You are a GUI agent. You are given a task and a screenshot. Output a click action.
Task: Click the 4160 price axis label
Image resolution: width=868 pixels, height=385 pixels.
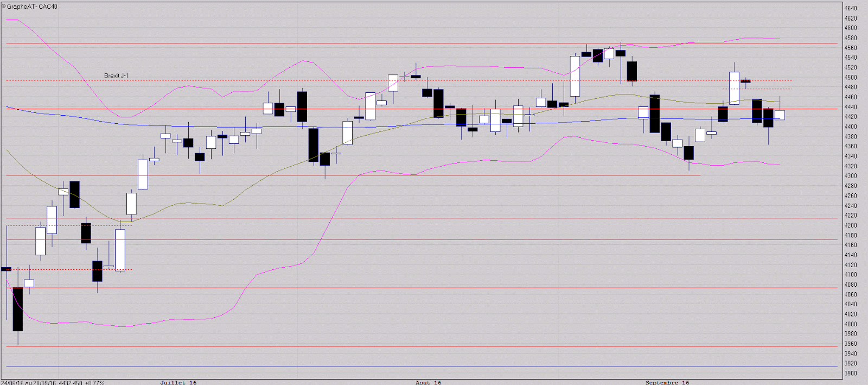point(851,245)
